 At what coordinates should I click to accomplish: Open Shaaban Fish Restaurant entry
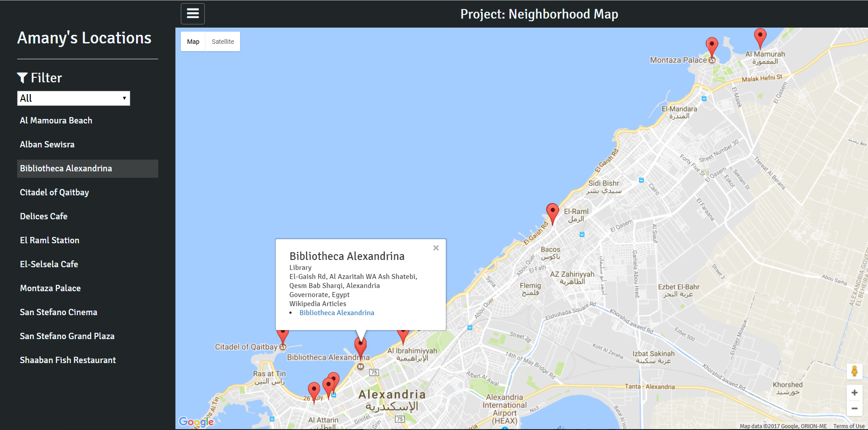88,360
